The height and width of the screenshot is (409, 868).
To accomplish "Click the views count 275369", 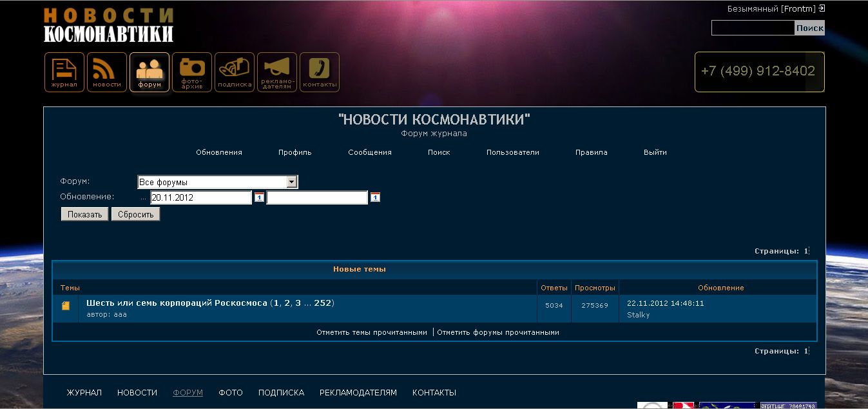I will click(595, 306).
